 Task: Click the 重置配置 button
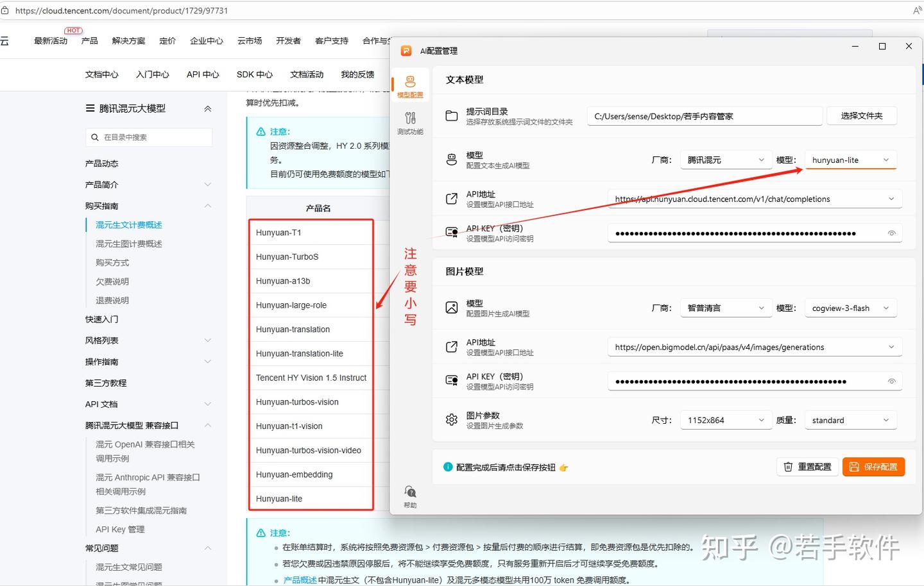pos(808,467)
